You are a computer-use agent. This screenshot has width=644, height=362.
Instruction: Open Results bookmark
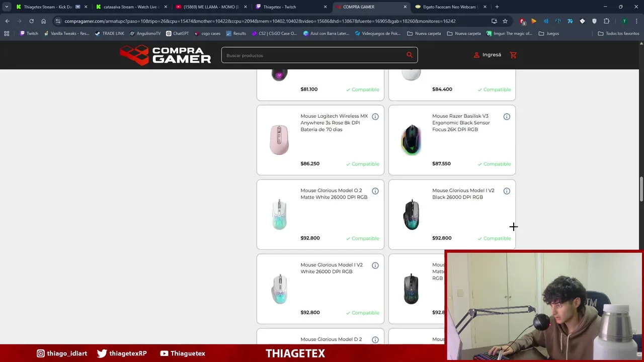point(236,33)
